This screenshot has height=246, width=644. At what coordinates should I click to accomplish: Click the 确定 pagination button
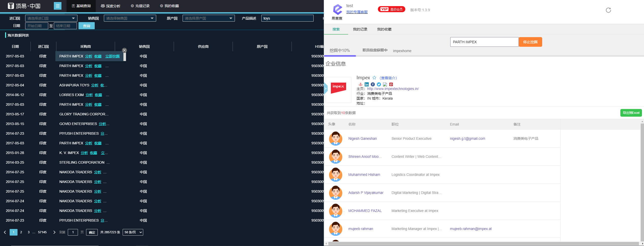[x=92, y=232]
